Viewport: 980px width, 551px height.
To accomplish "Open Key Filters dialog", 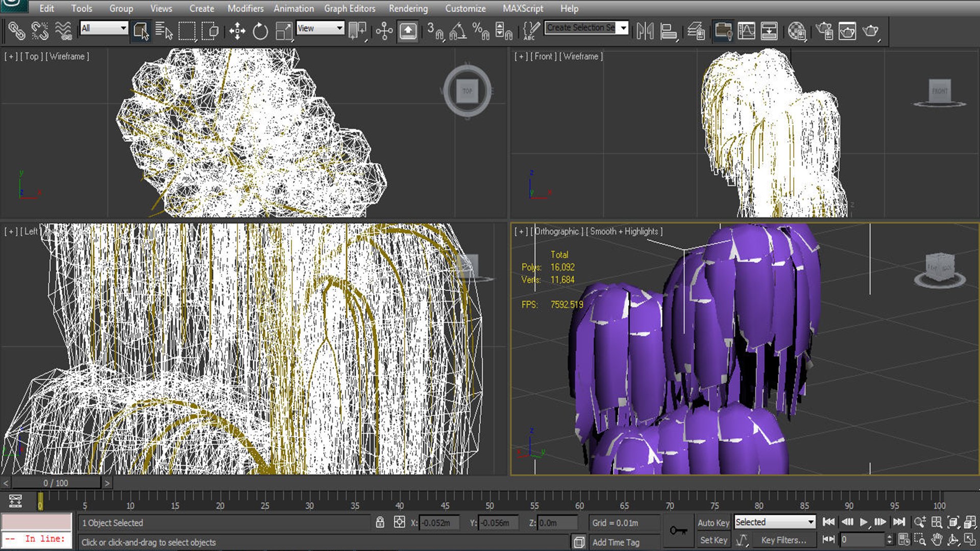I will [x=783, y=540].
